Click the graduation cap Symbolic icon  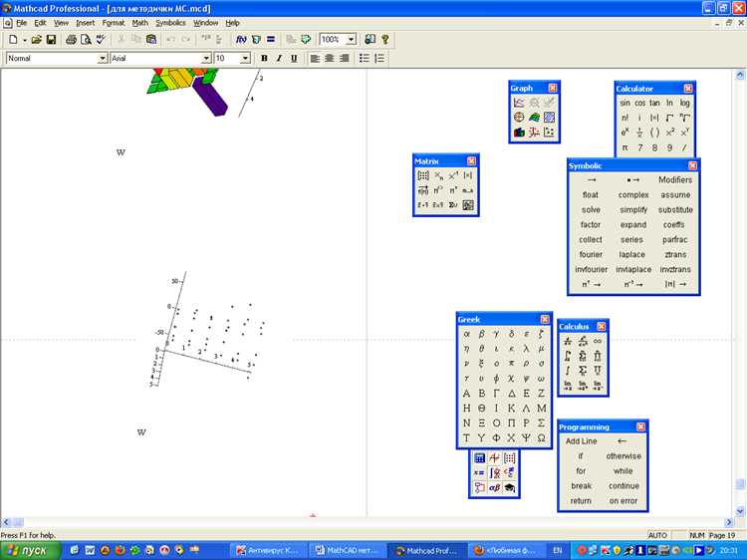click(509, 487)
